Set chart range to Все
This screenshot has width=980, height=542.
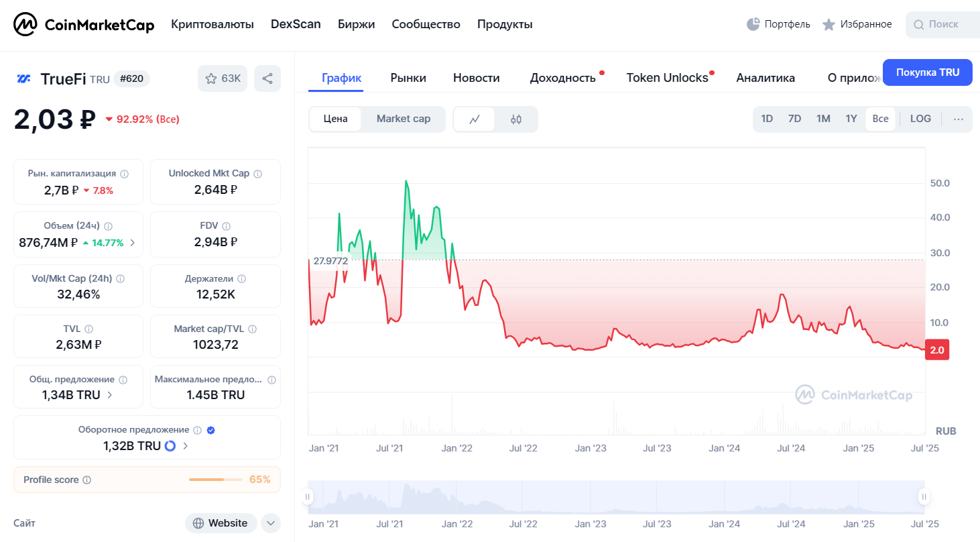(880, 119)
